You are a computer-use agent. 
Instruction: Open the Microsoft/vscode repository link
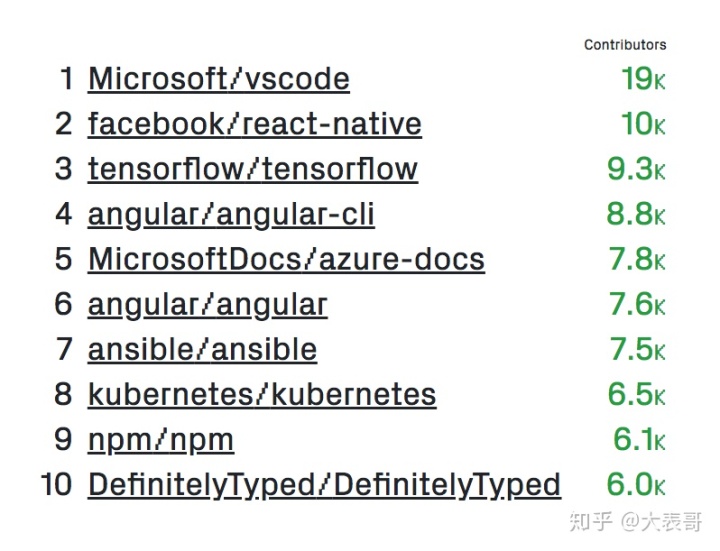(x=219, y=79)
